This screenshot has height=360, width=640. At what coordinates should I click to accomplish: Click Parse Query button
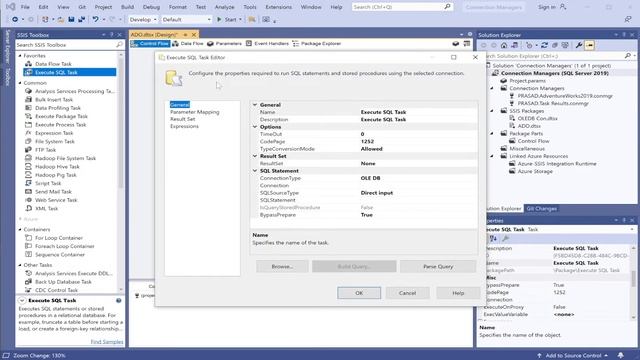438,267
